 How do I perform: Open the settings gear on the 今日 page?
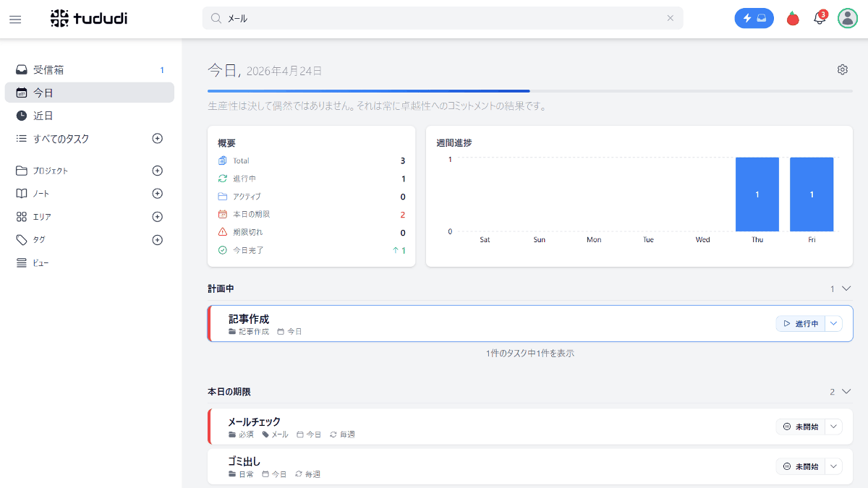click(842, 69)
